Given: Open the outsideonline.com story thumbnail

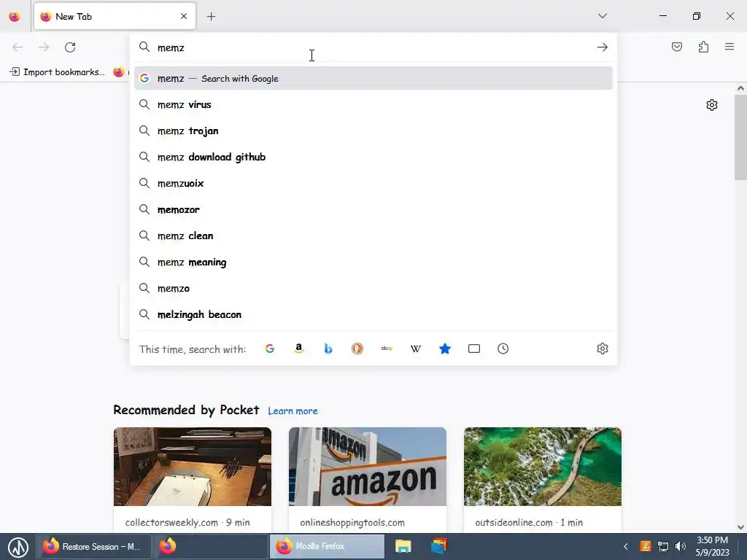Looking at the screenshot, I should (x=543, y=467).
